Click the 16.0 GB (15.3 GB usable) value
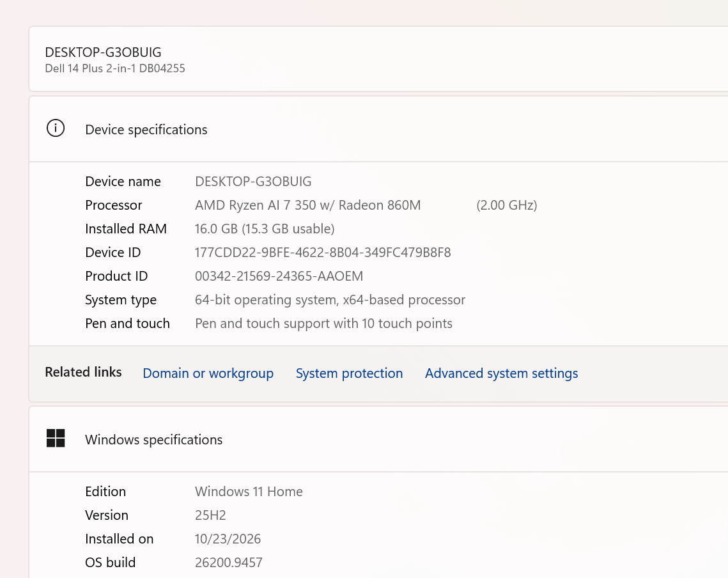Image resolution: width=728 pixels, height=578 pixels. pos(265,229)
